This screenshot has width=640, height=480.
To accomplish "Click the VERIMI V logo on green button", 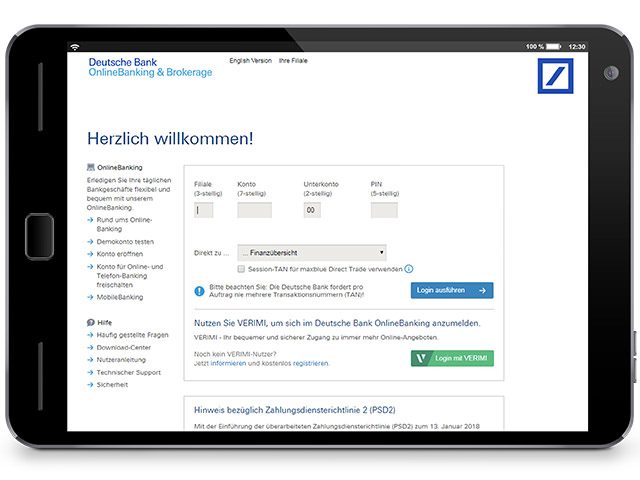I will click(x=420, y=358).
